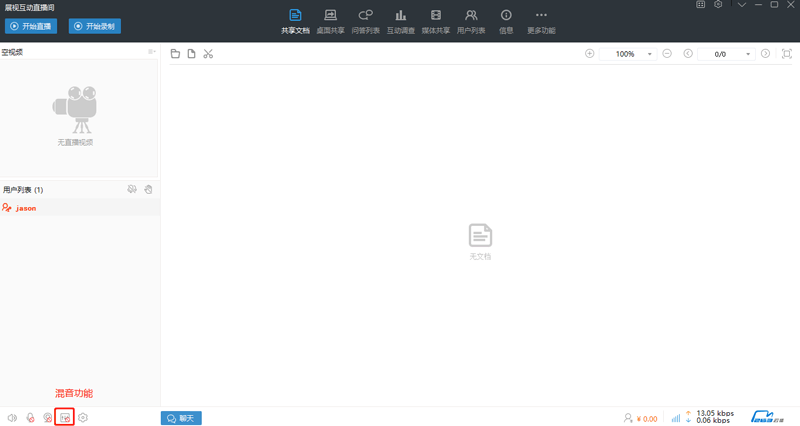Switch to 桌面共享 desktop sharing tab
Screen dimensions: 800x426
pyautogui.click(x=330, y=21)
